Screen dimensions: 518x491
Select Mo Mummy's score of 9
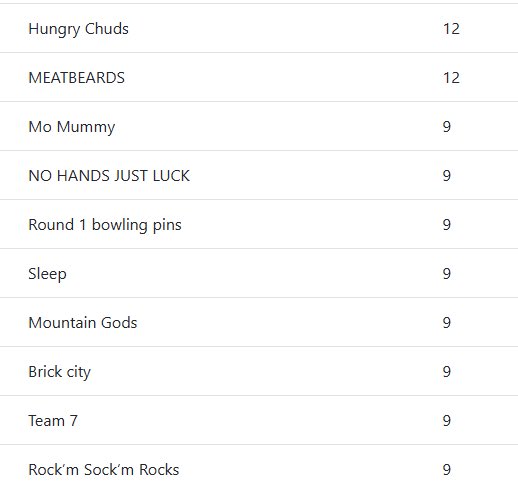point(447,127)
